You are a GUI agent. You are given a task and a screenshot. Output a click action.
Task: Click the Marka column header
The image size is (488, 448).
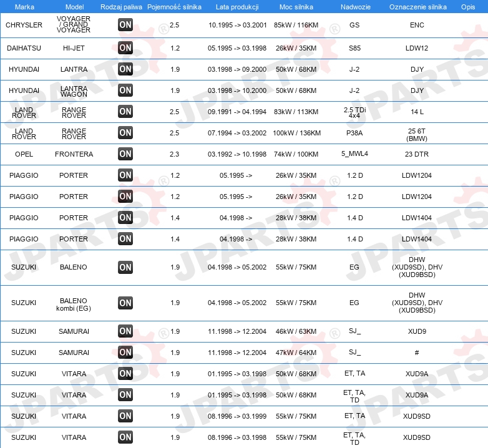(x=24, y=7)
